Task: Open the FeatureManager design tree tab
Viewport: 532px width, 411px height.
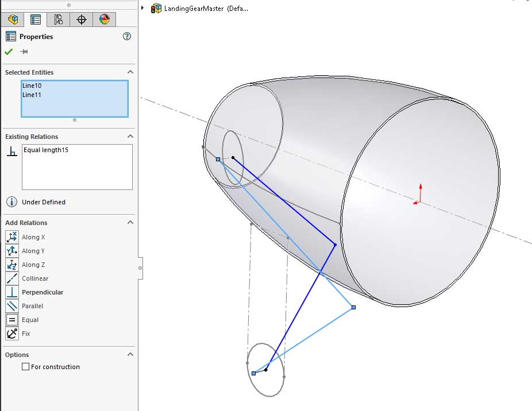Action: point(13,20)
